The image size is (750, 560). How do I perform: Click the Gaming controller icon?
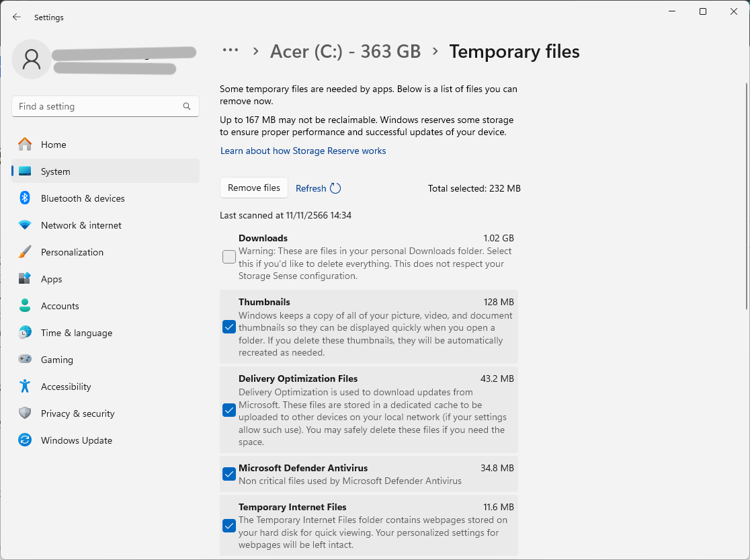tap(25, 360)
